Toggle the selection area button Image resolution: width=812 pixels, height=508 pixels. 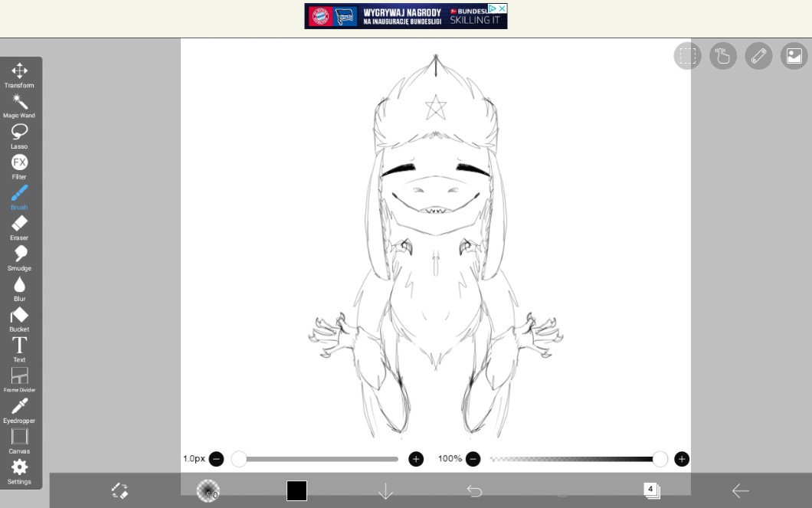coord(687,56)
